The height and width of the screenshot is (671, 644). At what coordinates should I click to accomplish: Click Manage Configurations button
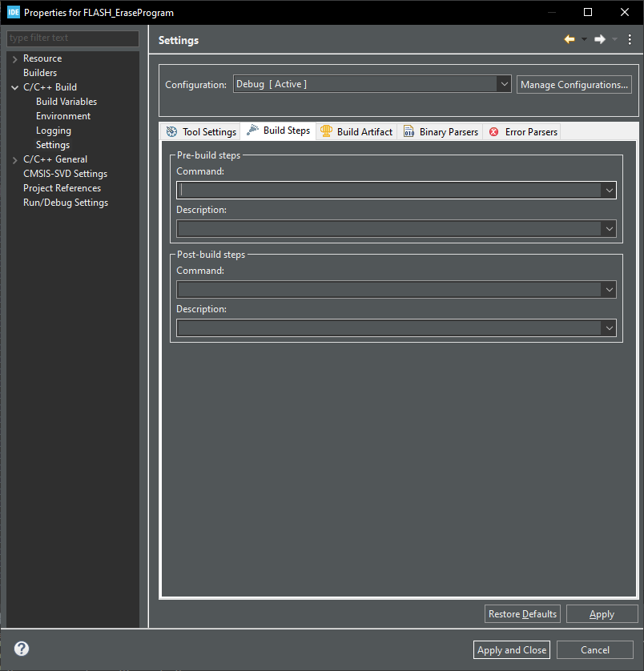(574, 84)
